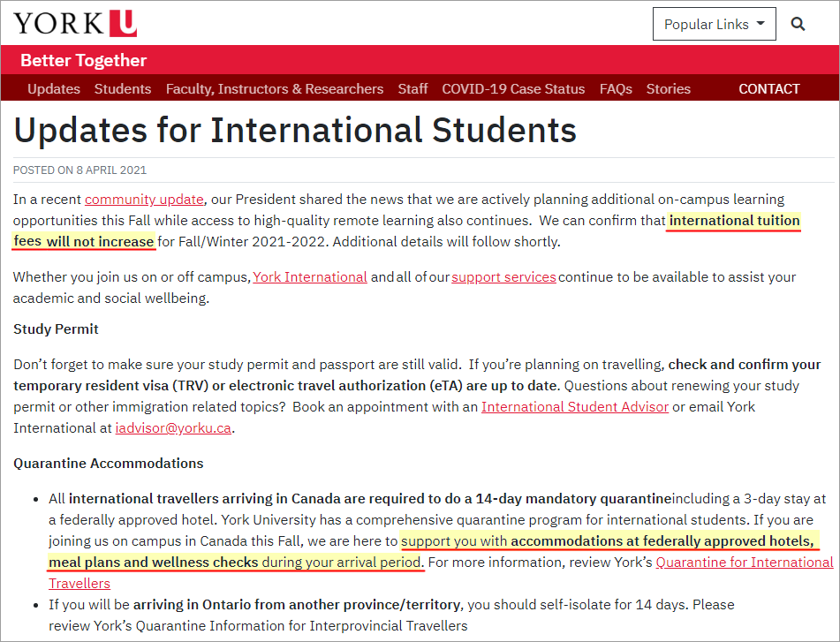Go to the Students menu item
Image resolution: width=840 pixels, height=642 pixels.
pyautogui.click(x=123, y=89)
